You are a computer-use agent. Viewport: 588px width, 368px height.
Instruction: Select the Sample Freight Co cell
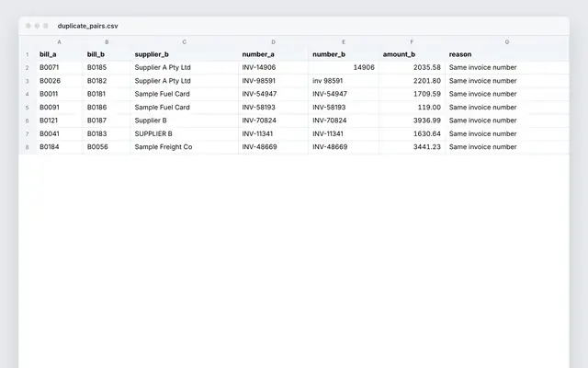tap(185, 147)
